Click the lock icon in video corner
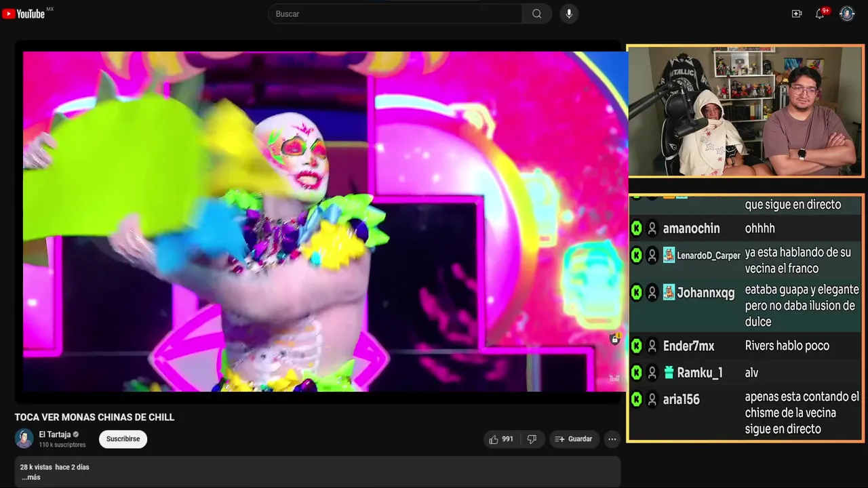The height and width of the screenshot is (488, 868). pyautogui.click(x=614, y=339)
